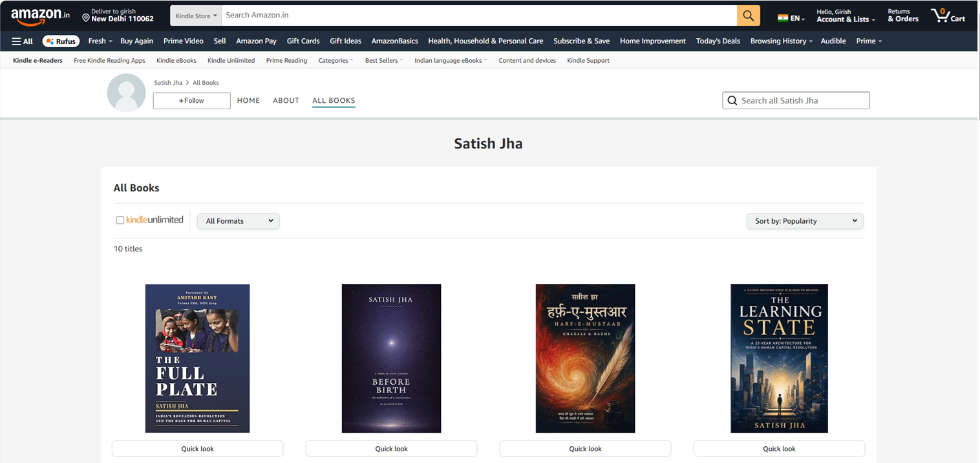
Task: Open Kindle Support link
Action: pos(588,60)
